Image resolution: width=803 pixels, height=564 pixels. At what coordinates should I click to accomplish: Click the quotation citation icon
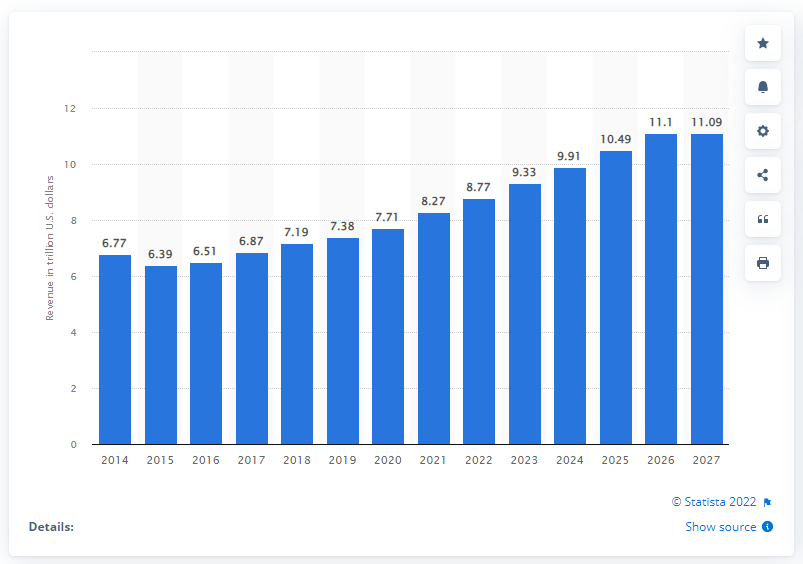(x=763, y=219)
